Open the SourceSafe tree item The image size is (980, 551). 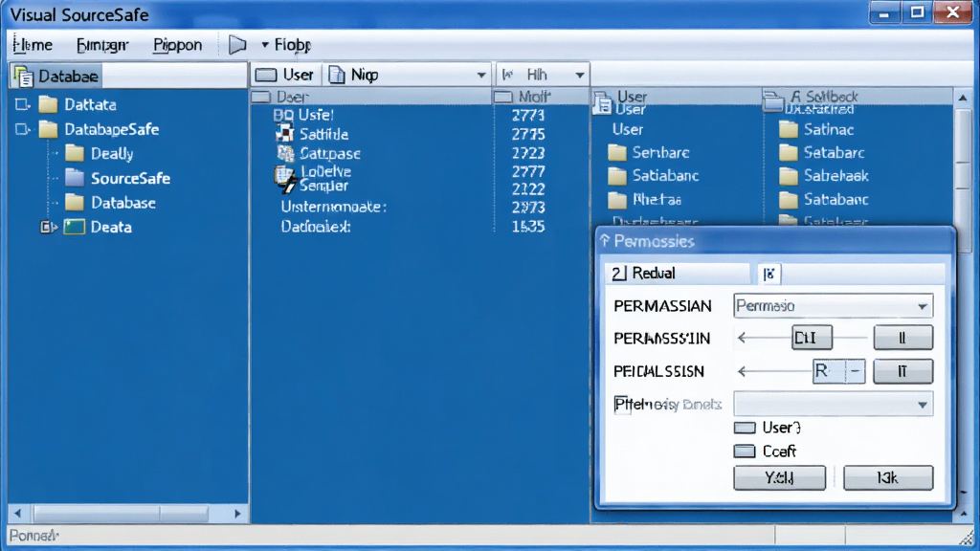point(130,178)
